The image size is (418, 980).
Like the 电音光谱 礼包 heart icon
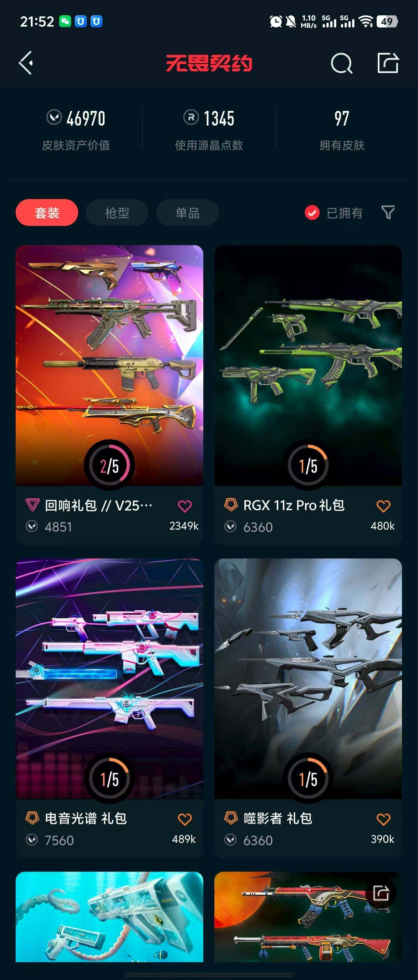pyautogui.click(x=185, y=819)
